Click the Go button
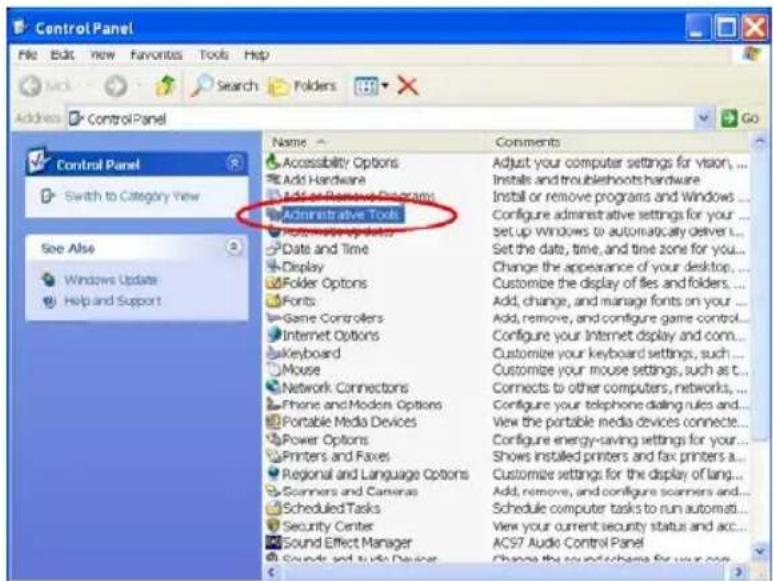 739,118
